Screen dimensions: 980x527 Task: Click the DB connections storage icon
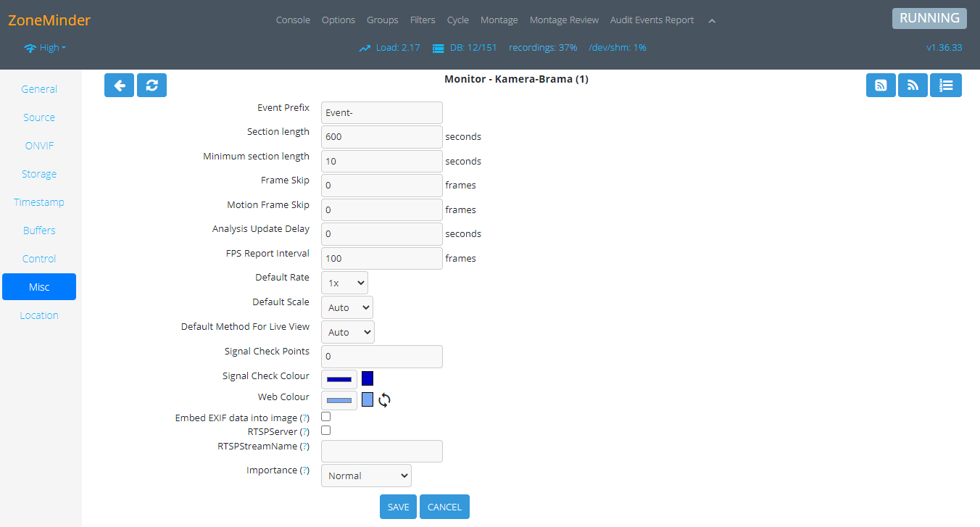pyautogui.click(x=438, y=48)
